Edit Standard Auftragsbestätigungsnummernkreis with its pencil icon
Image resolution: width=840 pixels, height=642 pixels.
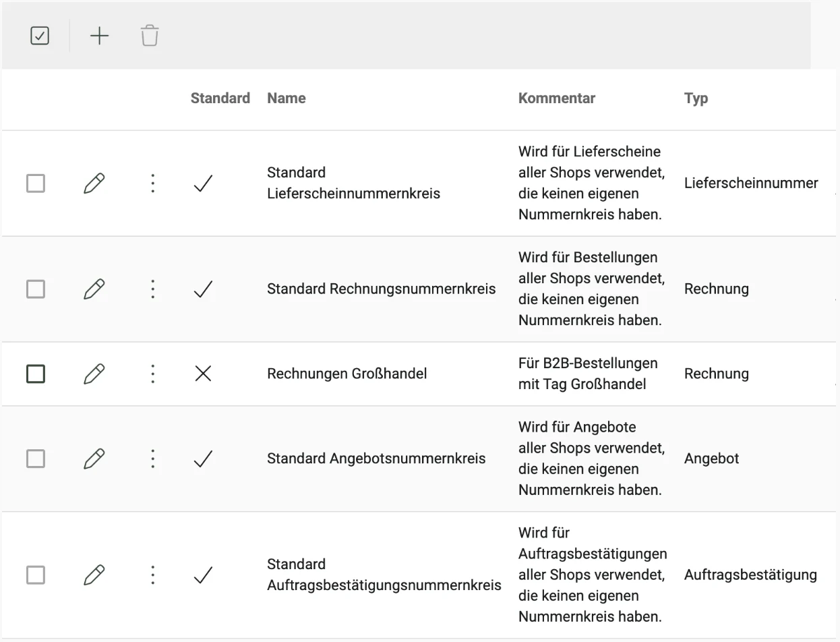coord(94,575)
